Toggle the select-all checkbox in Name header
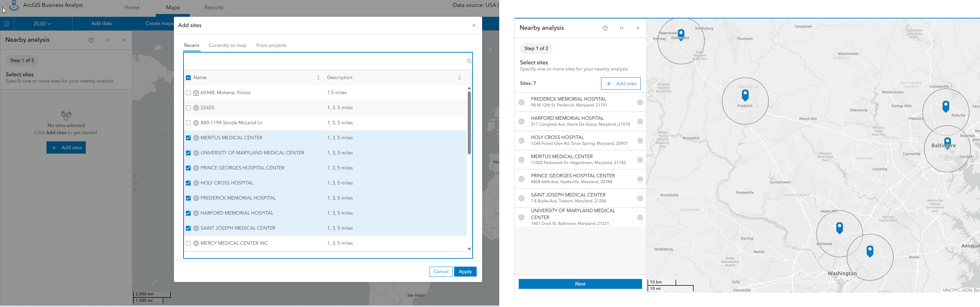Screen dimensions: 980x307 coord(188,78)
